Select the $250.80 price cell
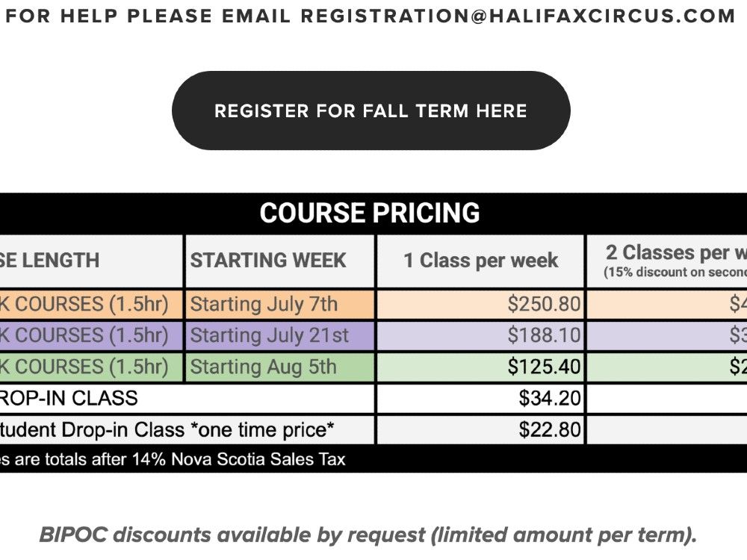Screen dimensions: 747x560 [x=544, y=304]
